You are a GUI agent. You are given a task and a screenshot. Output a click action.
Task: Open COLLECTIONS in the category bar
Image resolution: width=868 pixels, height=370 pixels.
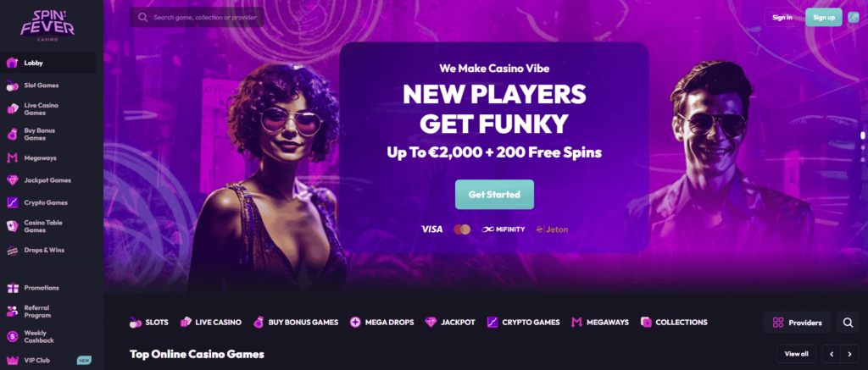(674, 322)
